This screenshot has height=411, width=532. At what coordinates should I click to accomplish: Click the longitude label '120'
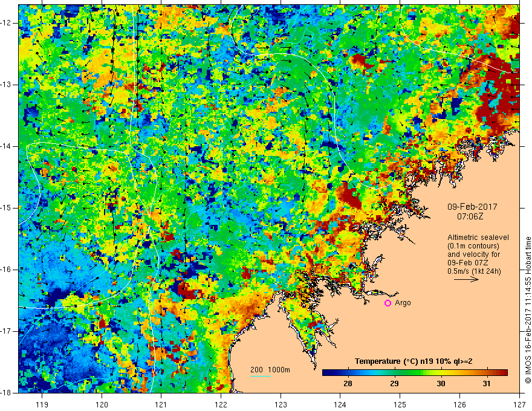tap(102, 404)
